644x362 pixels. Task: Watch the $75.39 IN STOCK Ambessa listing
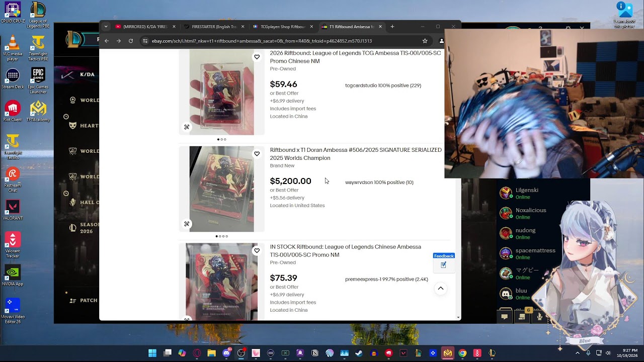[x=257, y=250]
